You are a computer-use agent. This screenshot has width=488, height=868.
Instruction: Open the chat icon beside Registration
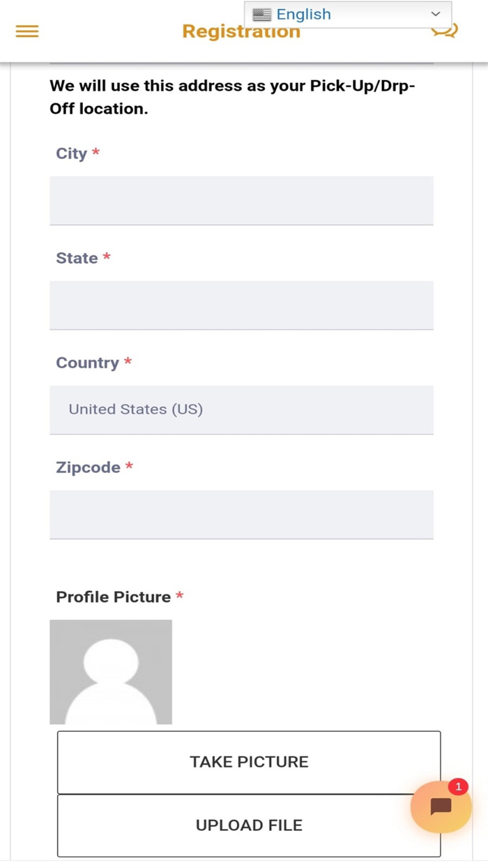[444, 30]
